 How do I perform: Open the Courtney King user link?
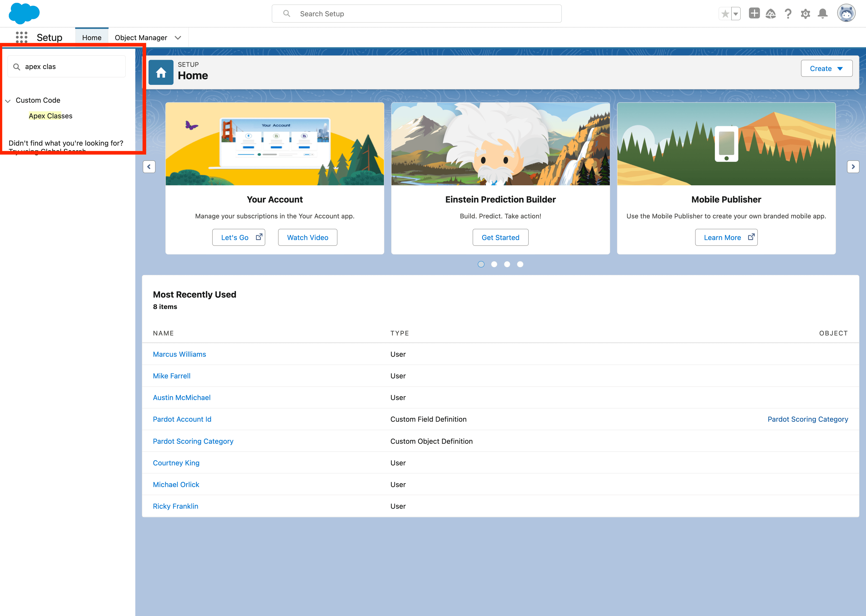176,463
